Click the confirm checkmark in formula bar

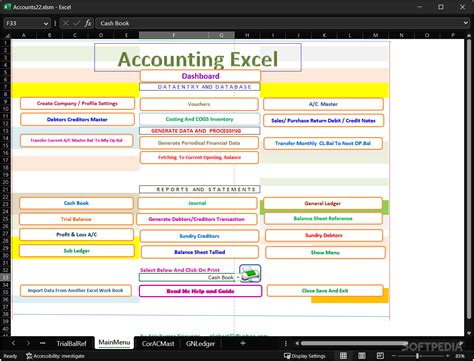click(x=77, y=23)
